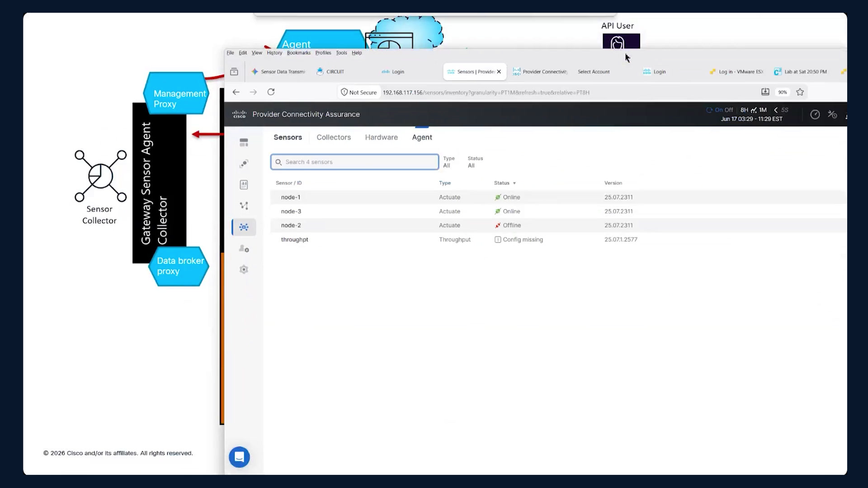Open the Bookmarks menu
The width and height of the screenshot is (868, 488).
[x=298, y=53]
